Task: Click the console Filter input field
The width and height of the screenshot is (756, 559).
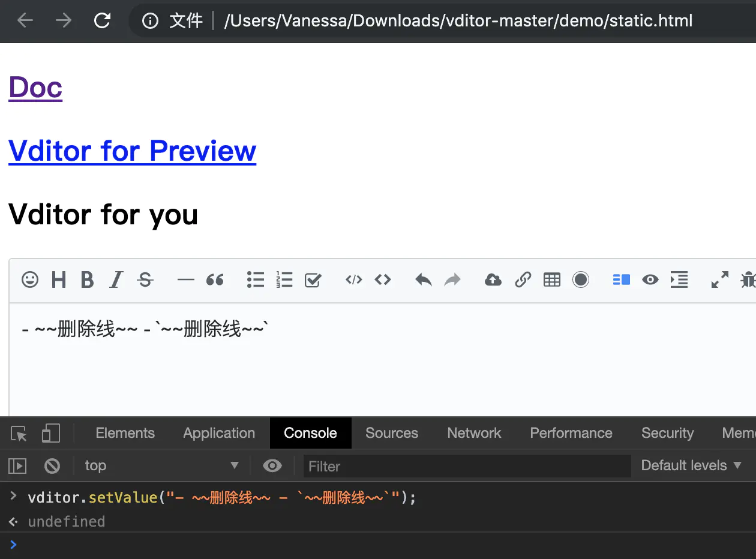Action: [x=467, y=466]
